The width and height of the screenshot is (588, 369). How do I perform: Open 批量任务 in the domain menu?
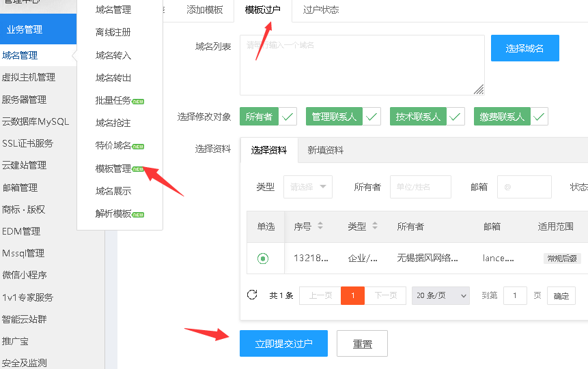pos(113,100)
